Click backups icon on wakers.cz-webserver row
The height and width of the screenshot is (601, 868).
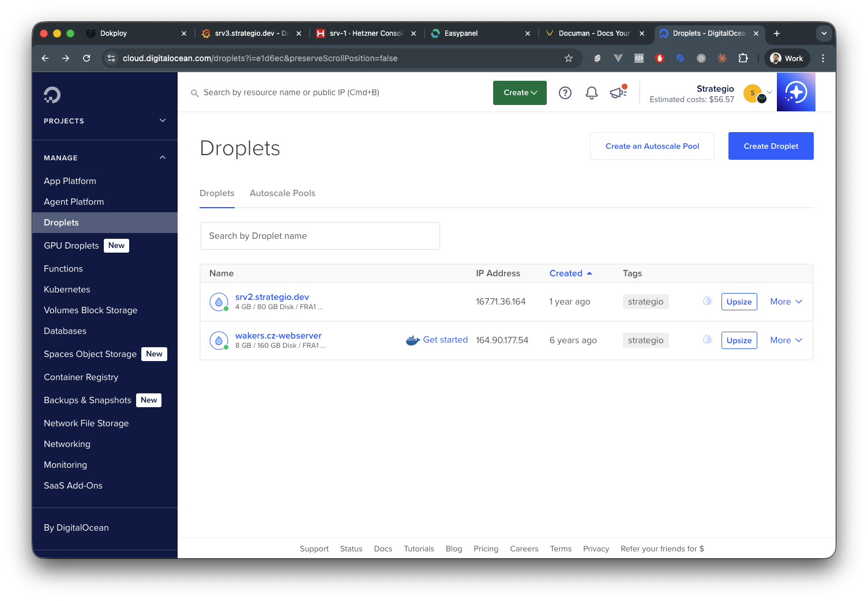(x=707, y=340)
